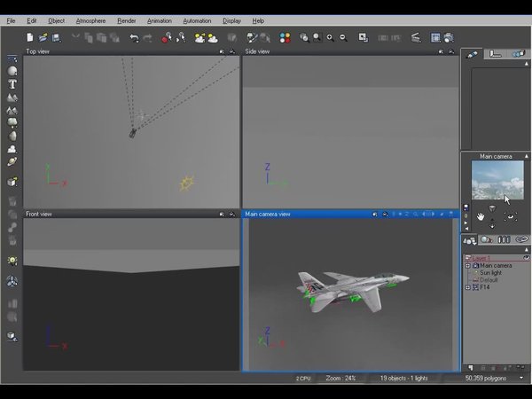532x399 pixels.
Task: Open the Atmosphere menu
Action: click(x=90, y=20)
